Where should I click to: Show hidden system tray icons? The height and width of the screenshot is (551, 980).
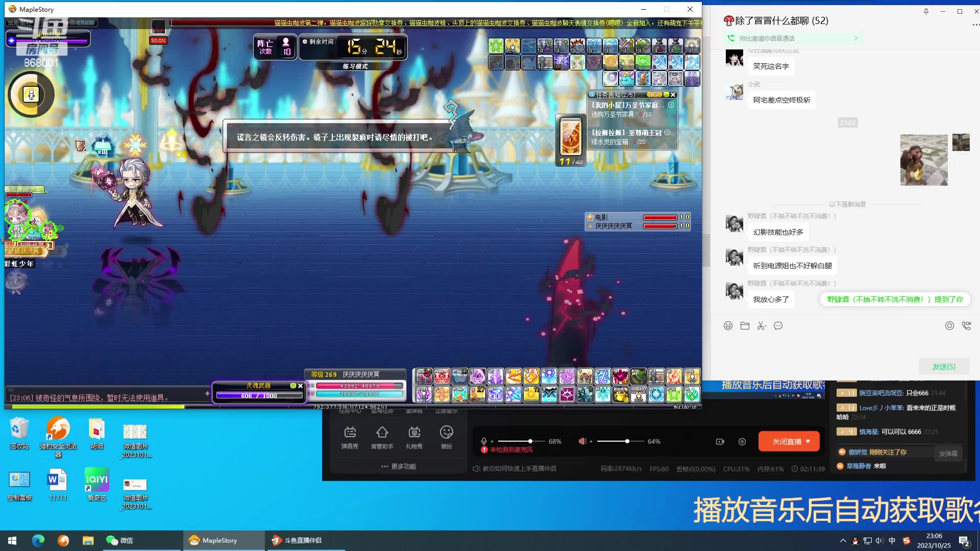pyautogui.click(x=843, y=540)
